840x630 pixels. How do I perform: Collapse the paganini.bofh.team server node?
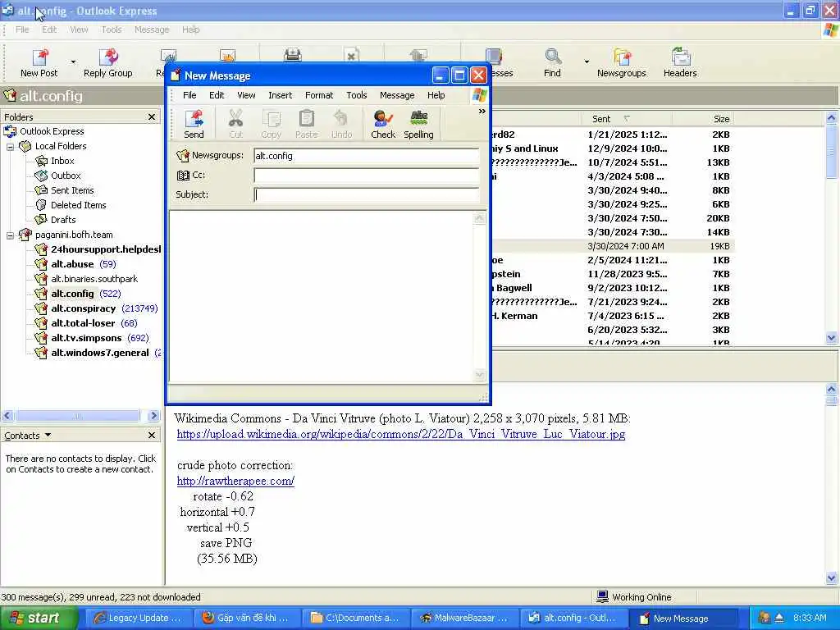(x=10, y=235)
